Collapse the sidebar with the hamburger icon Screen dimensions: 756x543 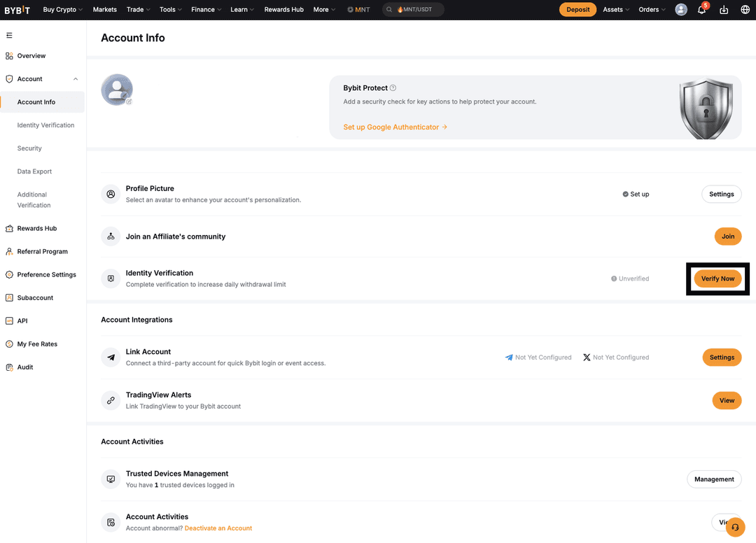(x=9, y=35)
